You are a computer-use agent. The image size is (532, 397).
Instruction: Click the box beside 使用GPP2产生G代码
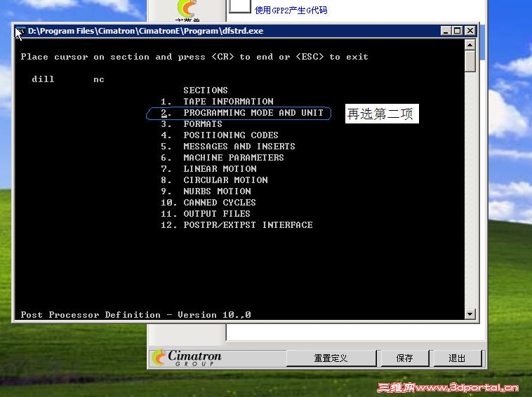point(240,6)
